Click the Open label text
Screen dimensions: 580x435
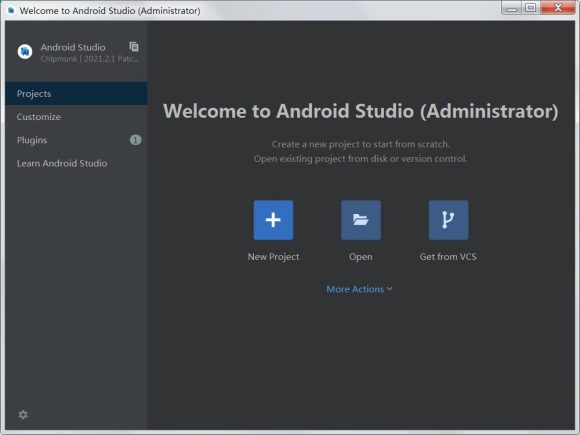point(361,257)
